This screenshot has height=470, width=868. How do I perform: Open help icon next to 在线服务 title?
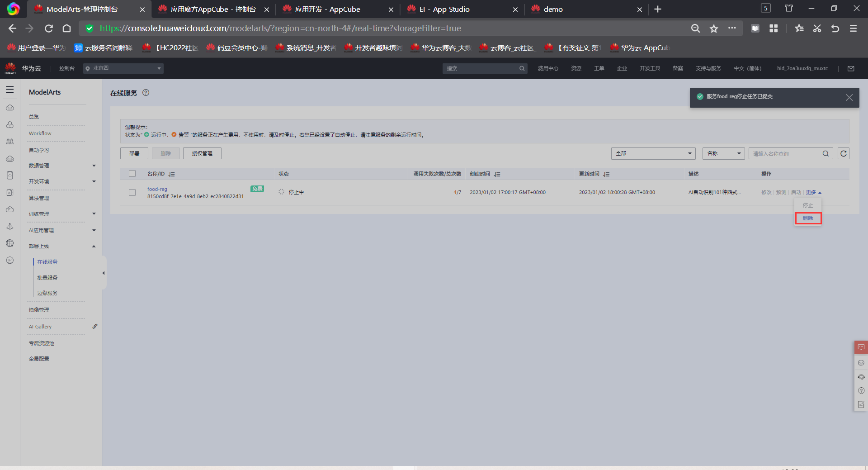point(146,93)
